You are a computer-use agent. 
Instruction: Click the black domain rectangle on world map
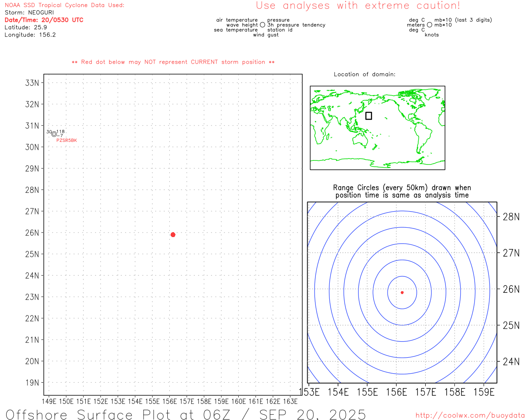[369, 116]
